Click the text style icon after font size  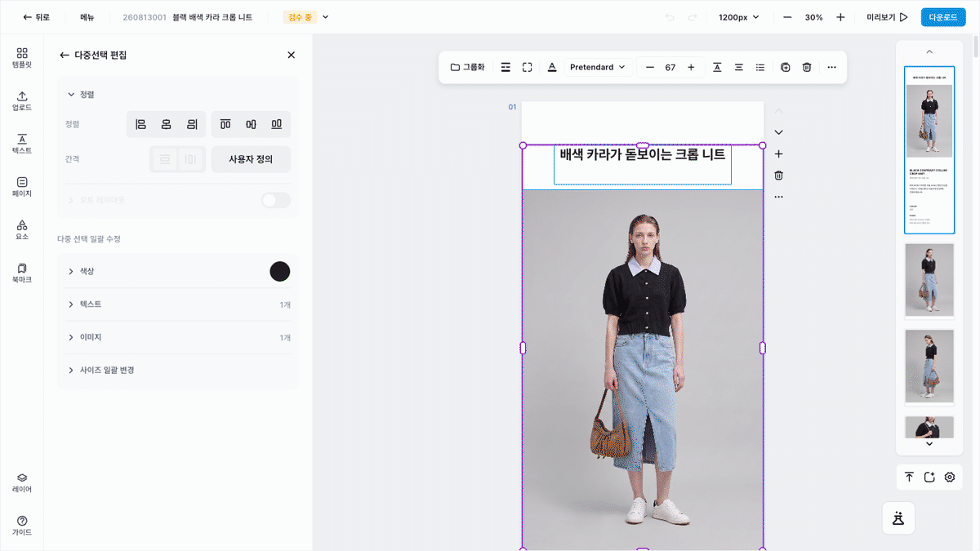[717, 67]
